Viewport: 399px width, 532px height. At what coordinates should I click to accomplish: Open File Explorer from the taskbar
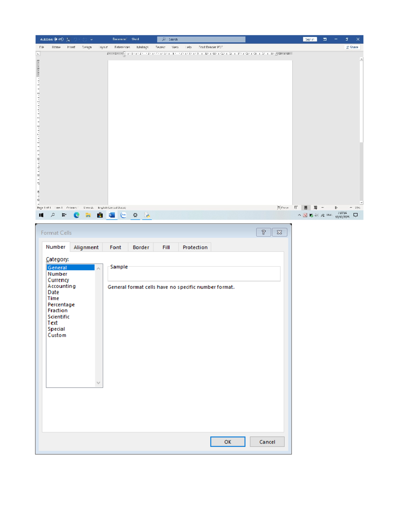pos(88,215)
